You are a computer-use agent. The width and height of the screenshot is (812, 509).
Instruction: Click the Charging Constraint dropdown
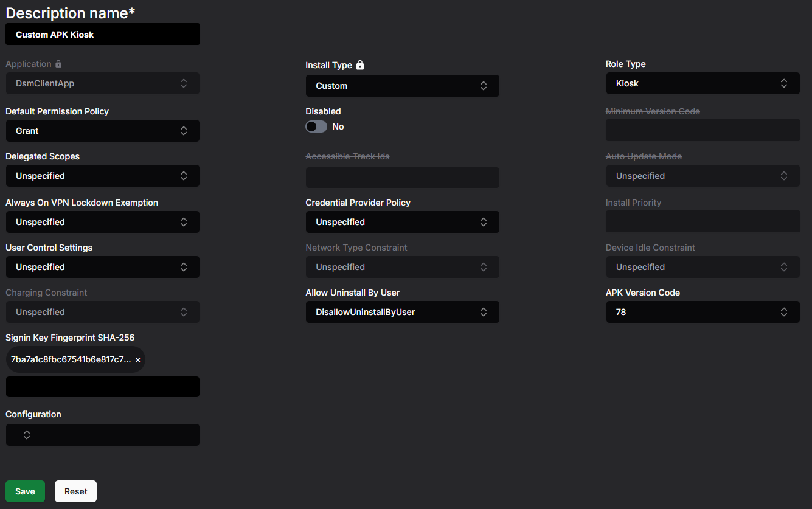click(x=102, y=312)
